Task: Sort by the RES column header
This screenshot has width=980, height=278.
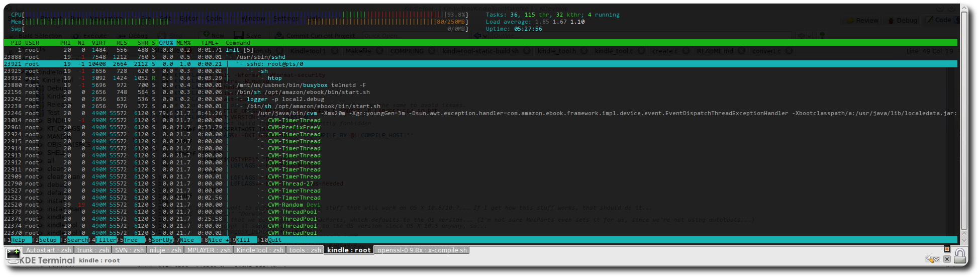Action: pos(122,43)
